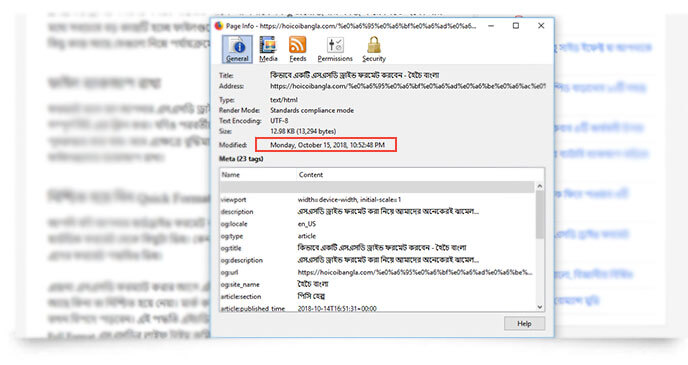Screen dimensions: 688x365
Task: Click the meta list scroll down arrow
Action: coord(540,307)
